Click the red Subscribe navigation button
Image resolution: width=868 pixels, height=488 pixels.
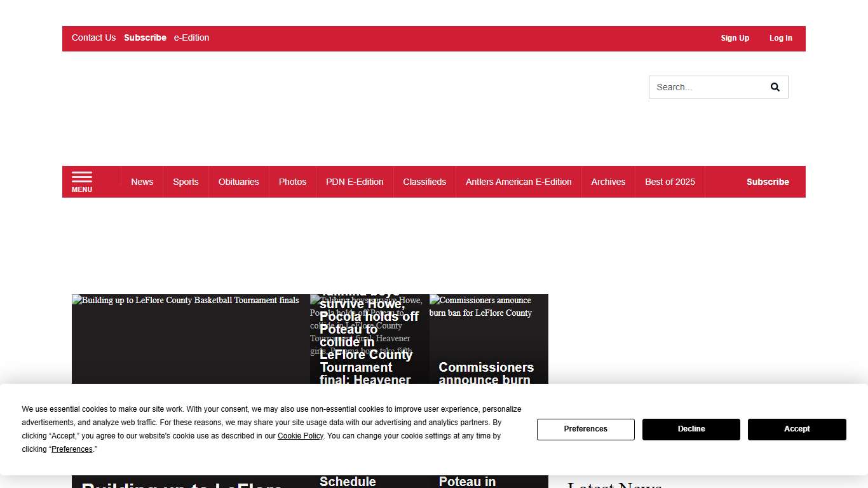[768, 182]
